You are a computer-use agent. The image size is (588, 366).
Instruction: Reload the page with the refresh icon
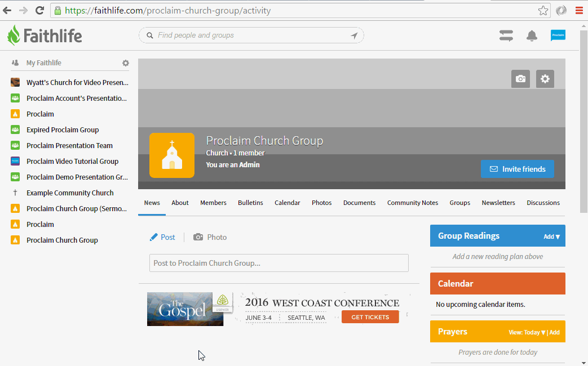(40, 11)
